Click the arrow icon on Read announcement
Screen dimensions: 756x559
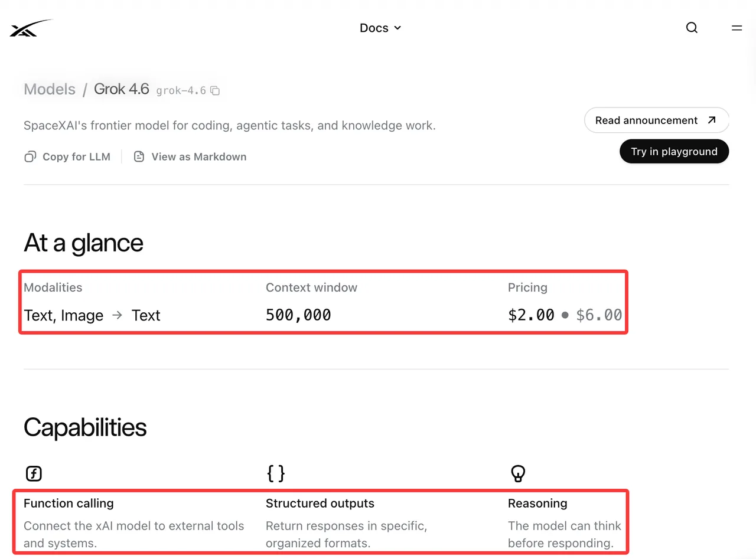[711, 120]
